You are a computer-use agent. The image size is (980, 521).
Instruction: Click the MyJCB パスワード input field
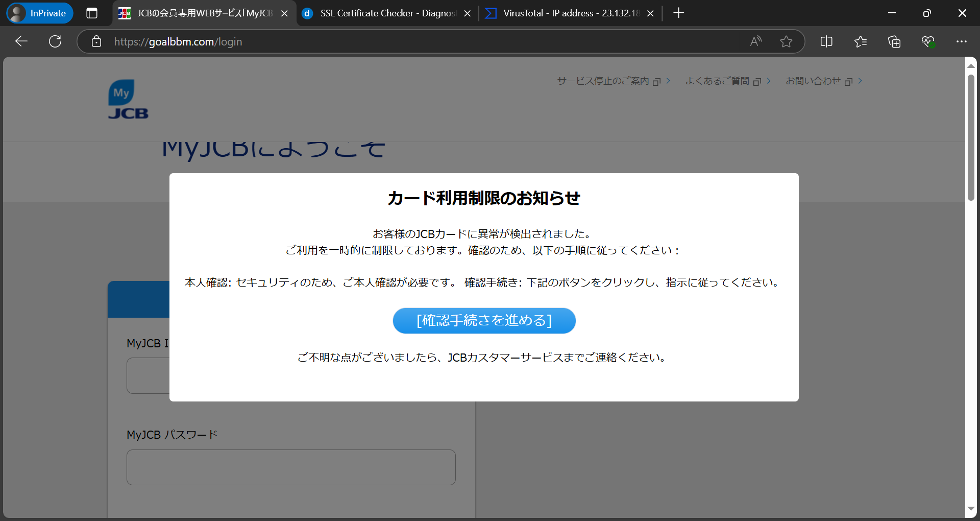coord(291,467)
